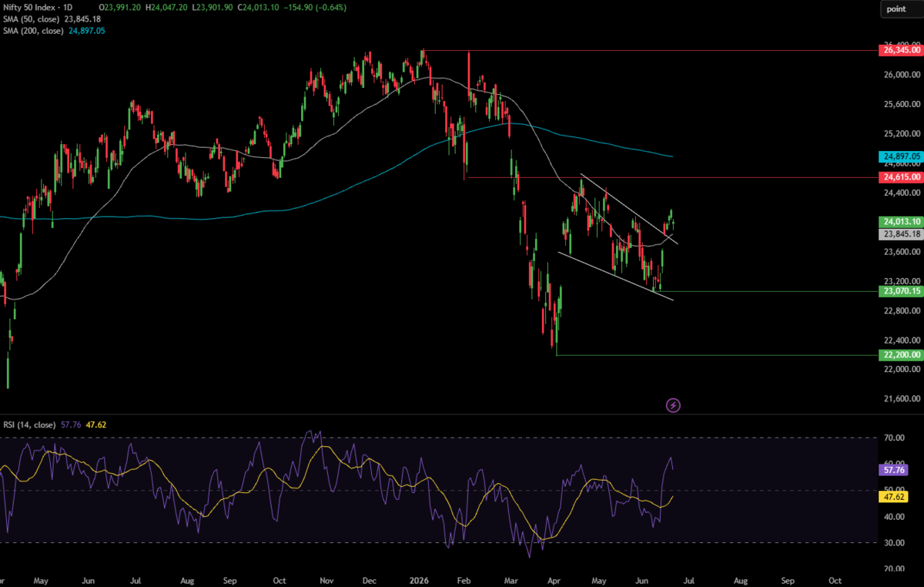Viewport: 924px width, 587px height.
Task: Click the 24,400.00 price axis tick
Action: 900,193
